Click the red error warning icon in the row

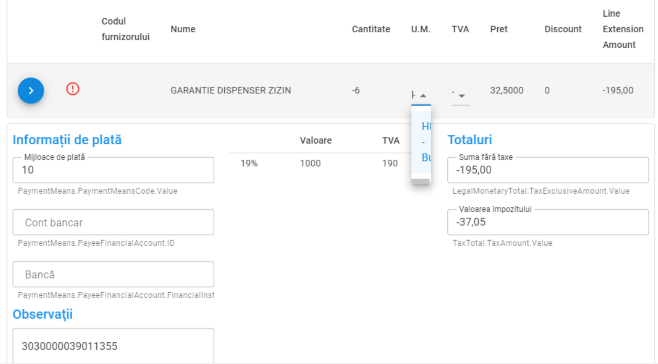click(73, 89)
